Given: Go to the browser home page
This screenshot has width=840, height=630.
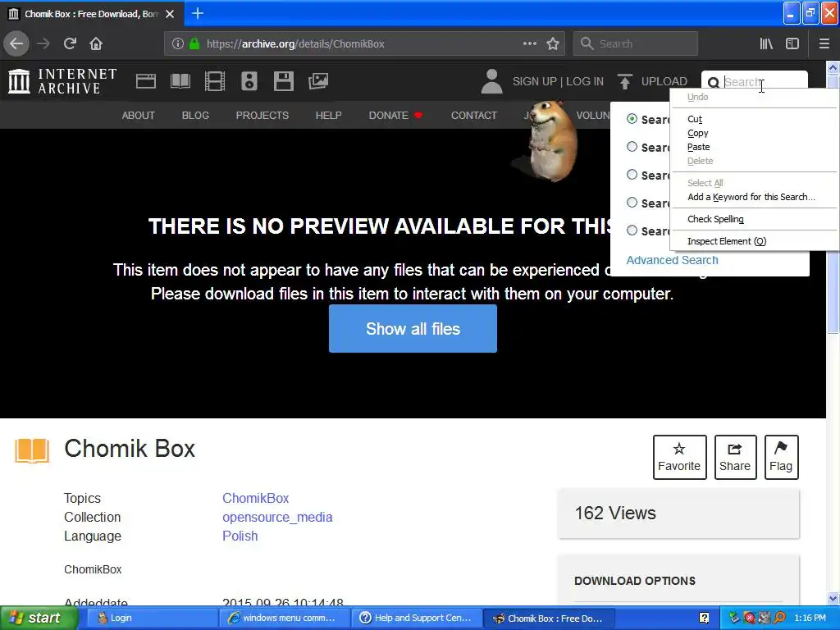Looking at the screenshot, I should (x=96, y=43).
